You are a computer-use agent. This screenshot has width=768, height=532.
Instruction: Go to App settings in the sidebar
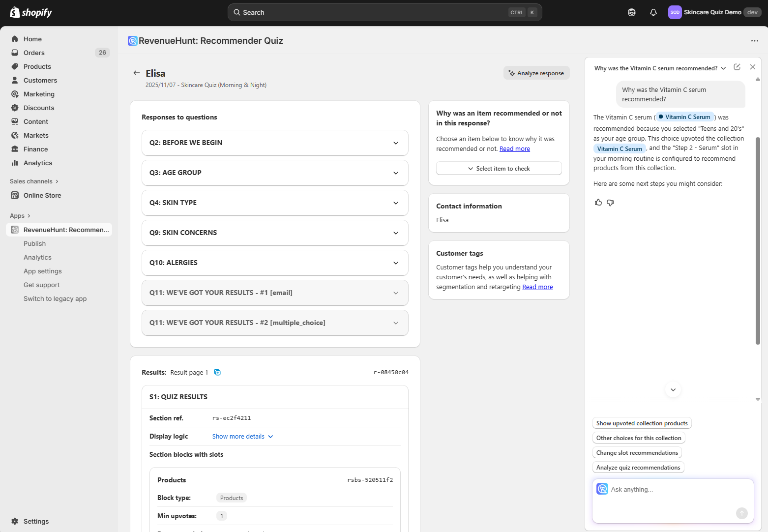tap(43, 271)
